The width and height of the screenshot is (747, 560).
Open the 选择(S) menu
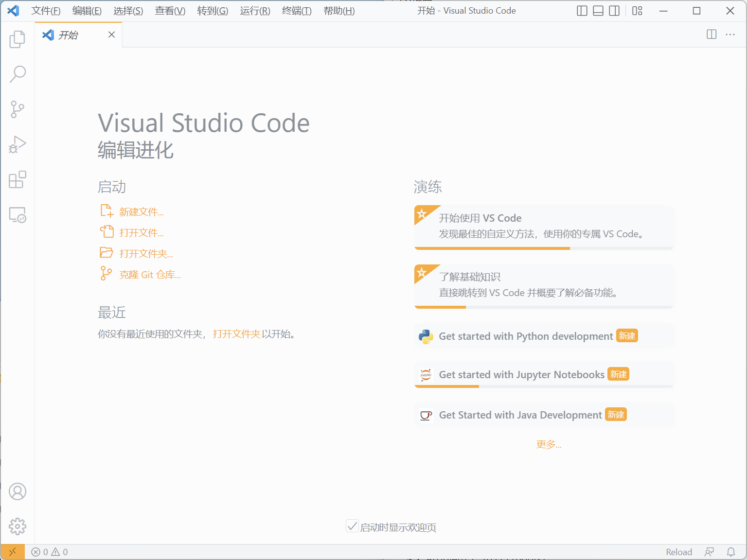(128, 11)
